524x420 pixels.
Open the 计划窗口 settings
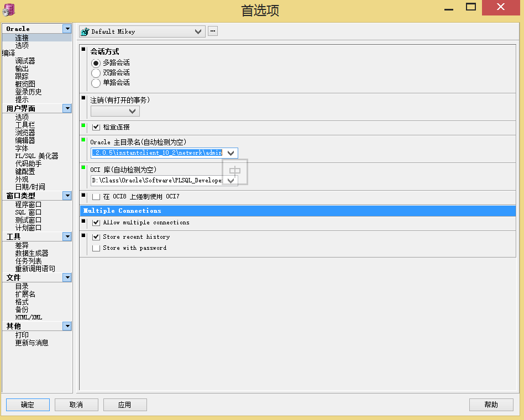[28, 228]
